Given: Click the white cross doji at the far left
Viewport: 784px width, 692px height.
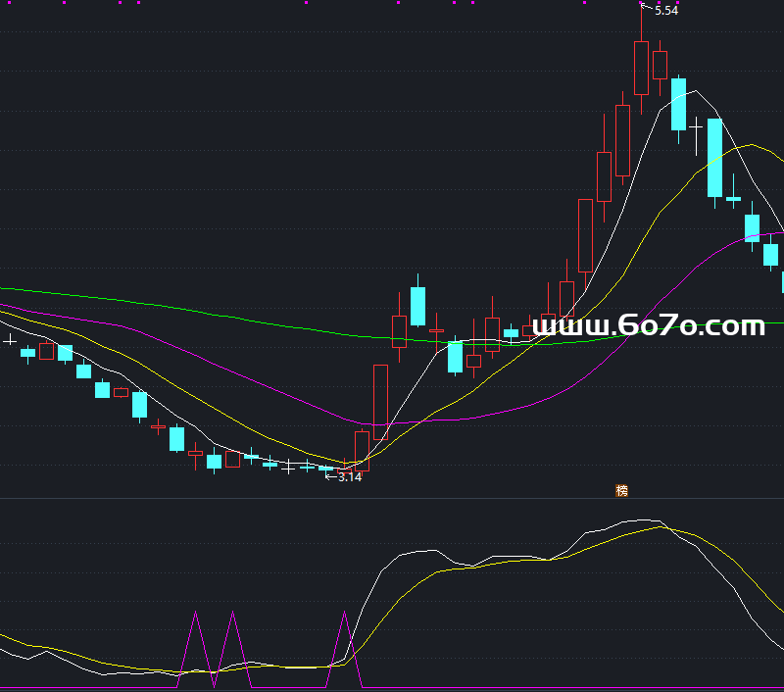Looking at the screenshot, I should [x=10, y=341].
